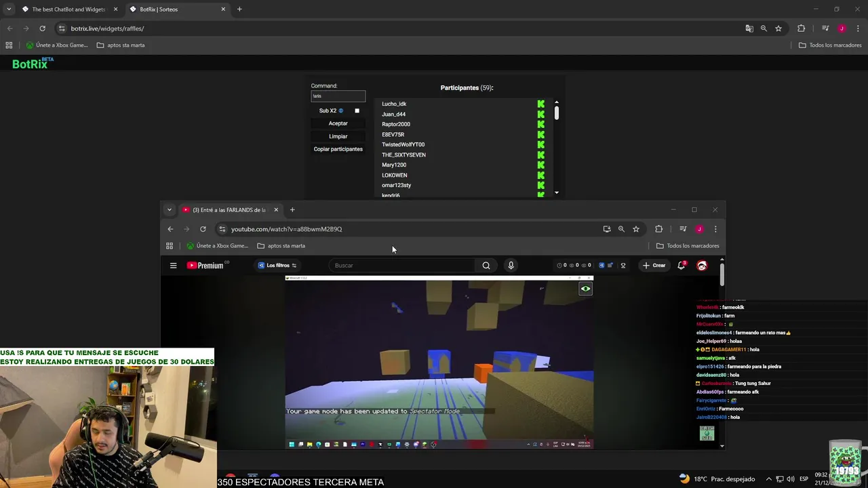Click the raffle Command input field
This screenshot has height=488, width=868.
[338, 96]
